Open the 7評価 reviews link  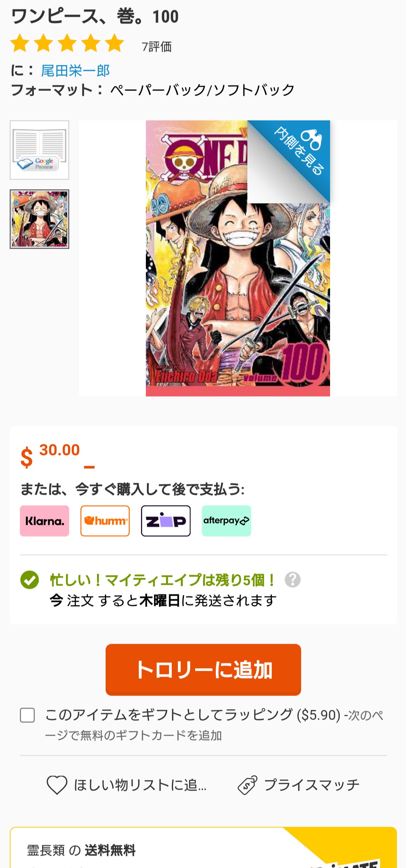coord(157,47)
